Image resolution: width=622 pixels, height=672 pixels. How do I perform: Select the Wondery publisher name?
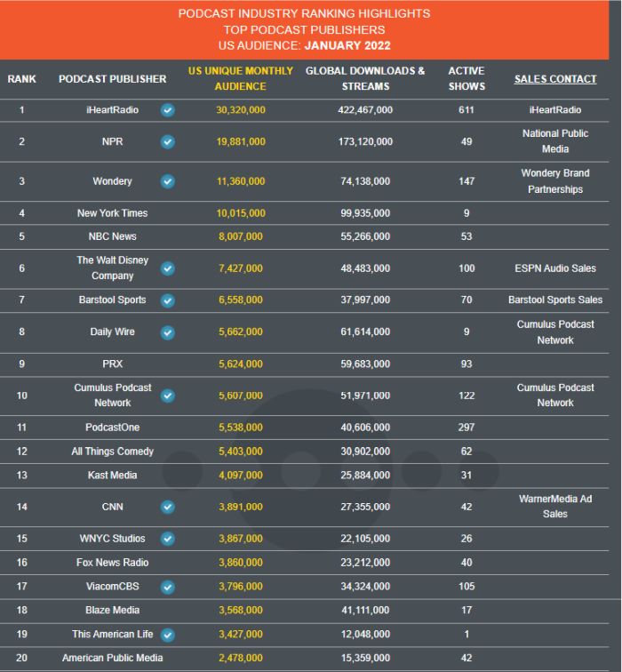(112, 181)
